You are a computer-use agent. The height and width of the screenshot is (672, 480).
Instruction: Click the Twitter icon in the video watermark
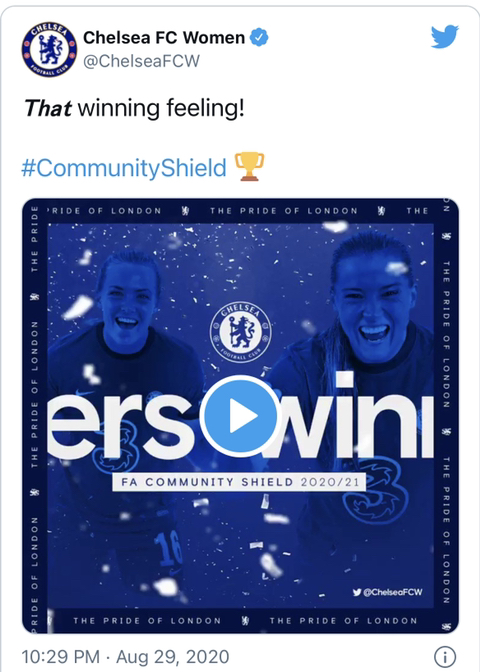pos(357,592)
